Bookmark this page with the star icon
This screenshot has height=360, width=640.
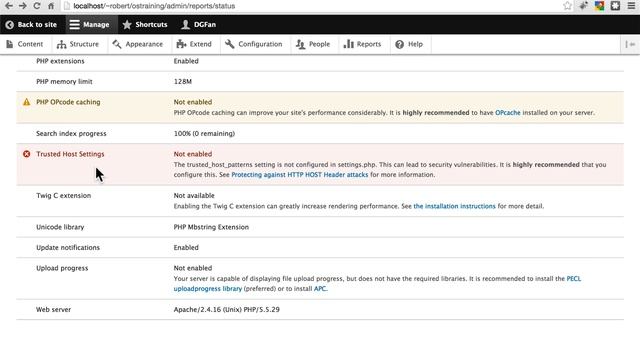[x=567, y=6]
